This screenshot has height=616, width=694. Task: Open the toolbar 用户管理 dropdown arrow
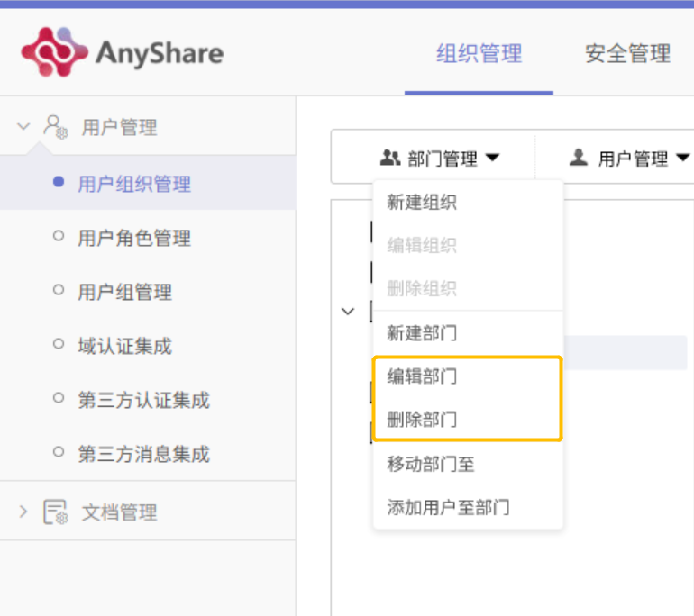coord(683,158)
